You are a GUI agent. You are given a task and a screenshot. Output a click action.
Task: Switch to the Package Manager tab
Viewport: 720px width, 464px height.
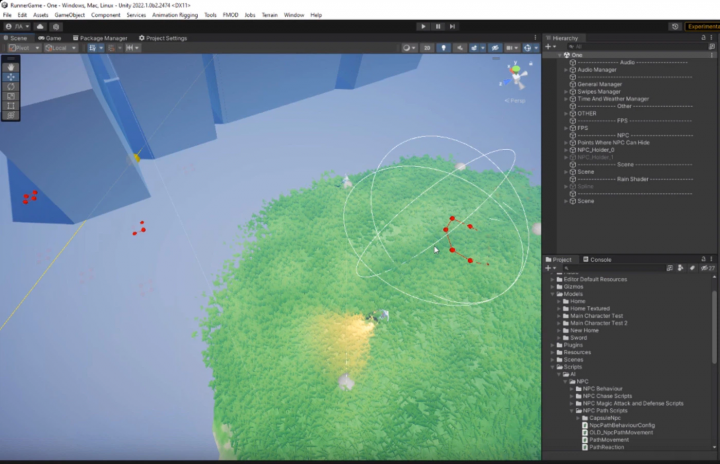point(100,38)
